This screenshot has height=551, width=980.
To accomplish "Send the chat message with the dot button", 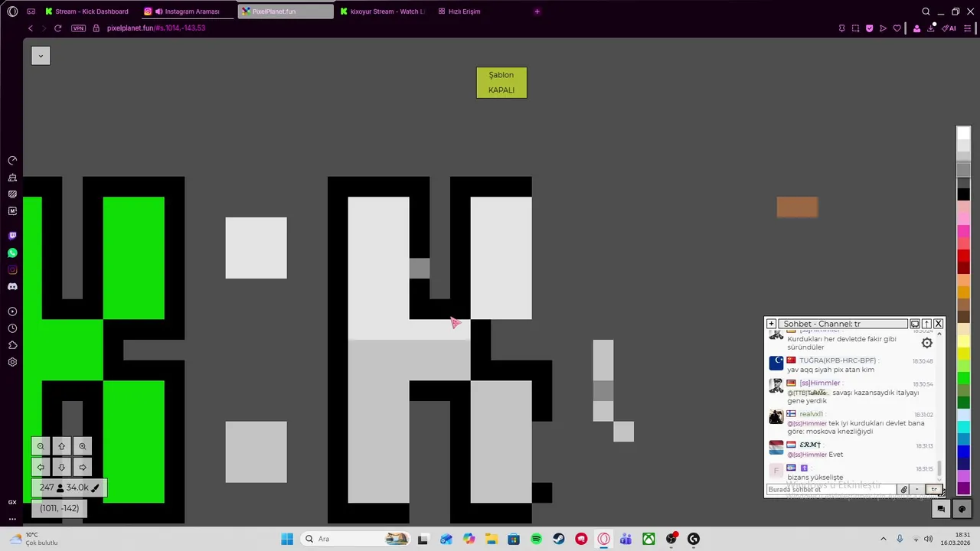I will click(917, 489).
